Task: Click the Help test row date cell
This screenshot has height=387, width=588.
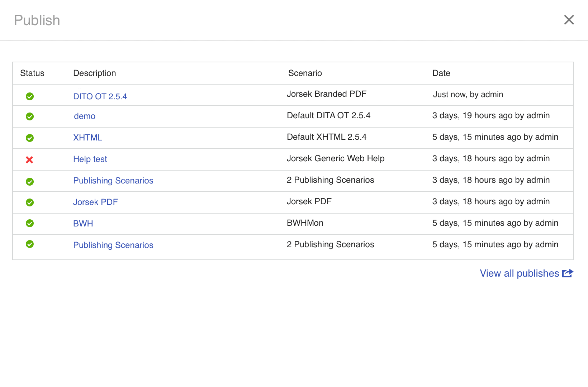Action: pos(491,158)
